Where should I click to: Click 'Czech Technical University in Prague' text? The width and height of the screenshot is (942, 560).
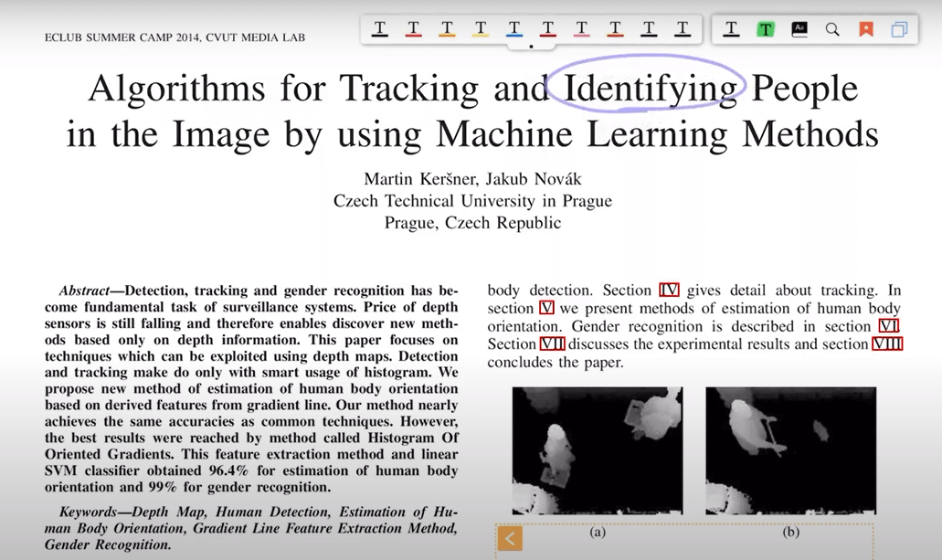[472, 201]
